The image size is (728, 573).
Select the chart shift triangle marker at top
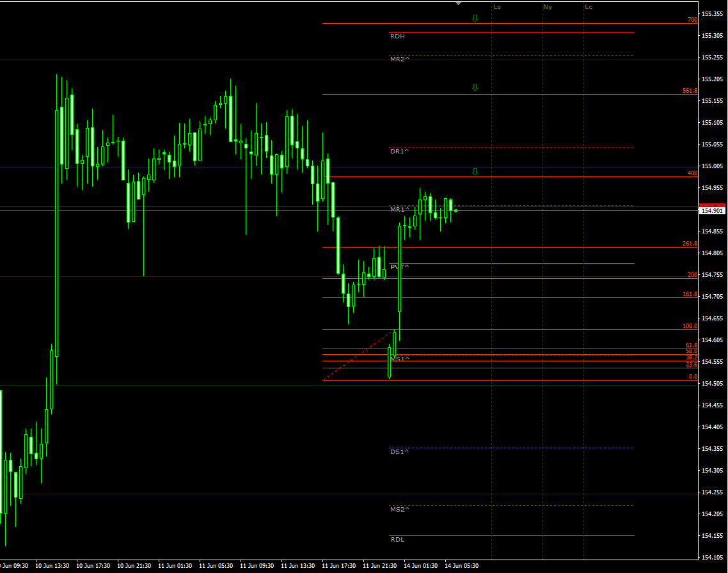[458, 3]
